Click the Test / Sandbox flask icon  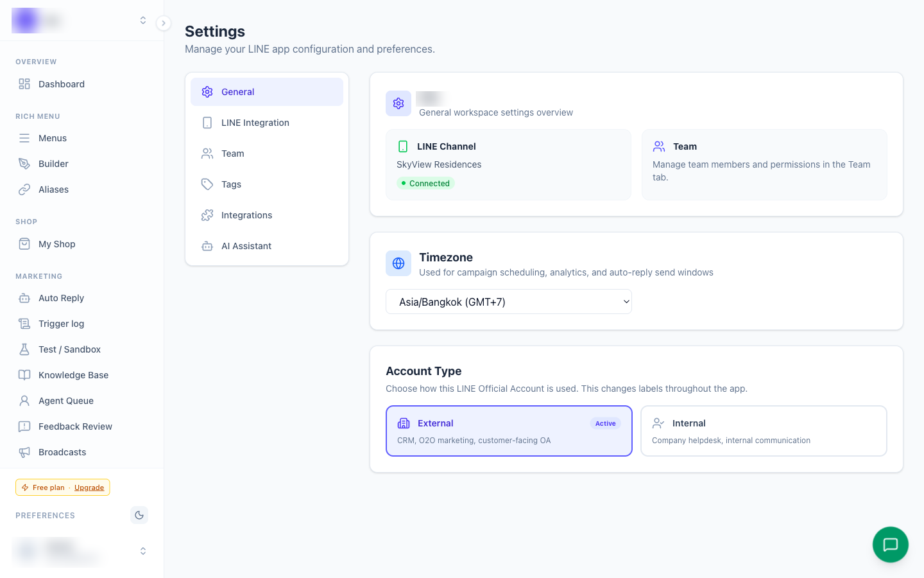(24, 349)
